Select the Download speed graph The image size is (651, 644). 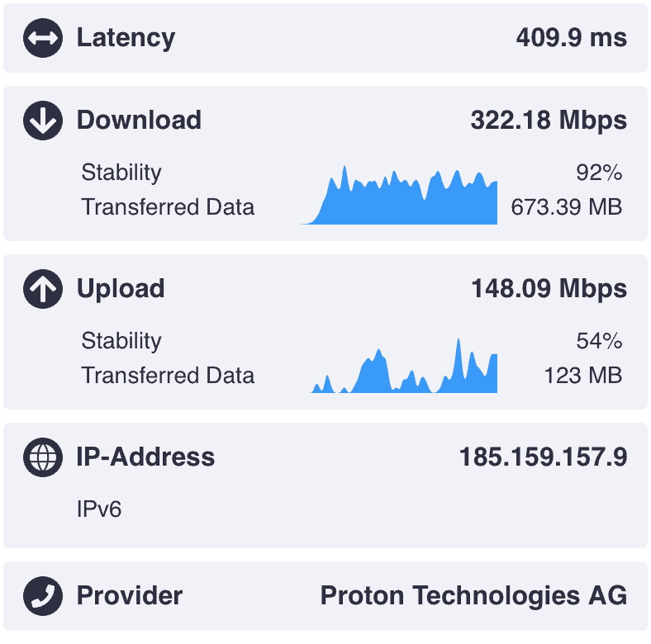tap(398, 195)
